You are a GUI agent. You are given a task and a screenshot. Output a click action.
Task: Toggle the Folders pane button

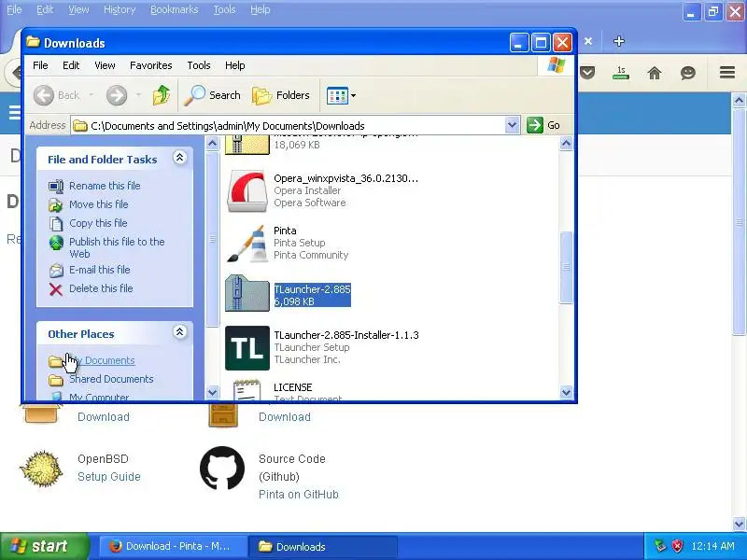(x=281, y=95)
